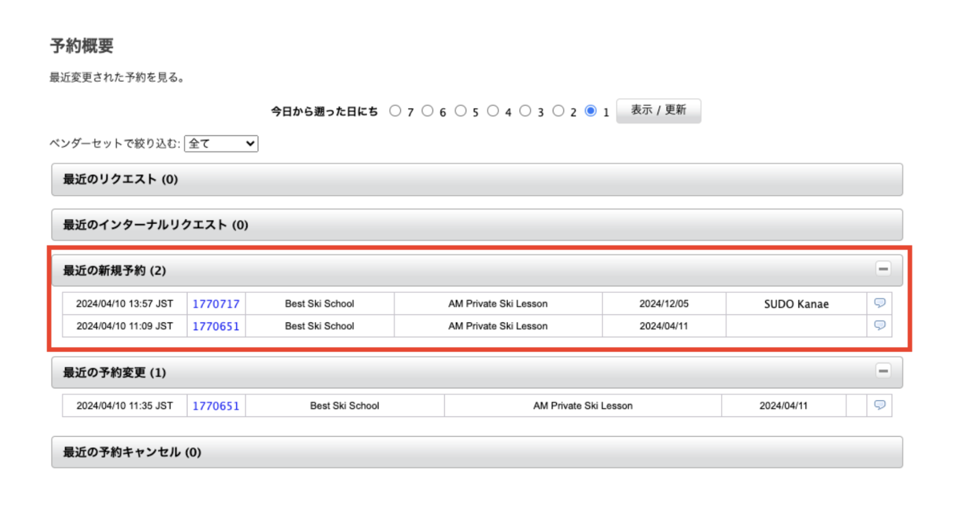Select the 7 days back radio button
This screenshot has width=980, height=510.
click(x=396, y=111)
